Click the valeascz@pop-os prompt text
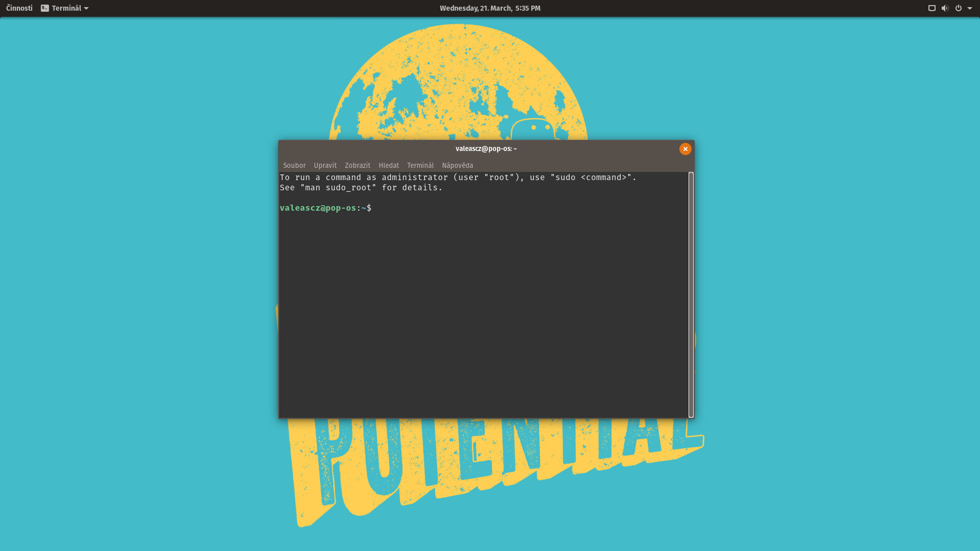Viewport: 980px width, 551px height. tap(317, 208)
